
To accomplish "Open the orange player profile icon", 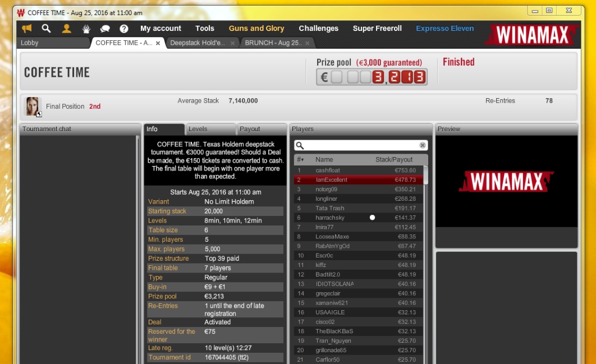I will (x=67, y=28).
